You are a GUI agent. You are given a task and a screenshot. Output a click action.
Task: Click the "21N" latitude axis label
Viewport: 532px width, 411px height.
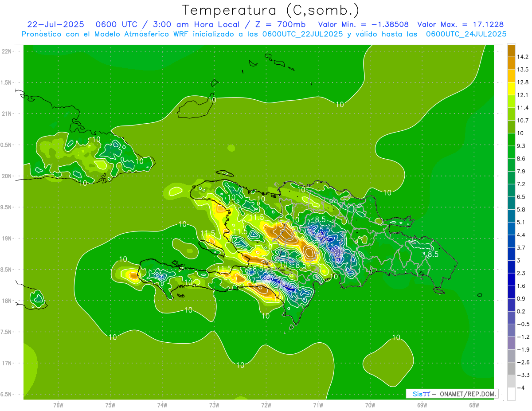coord(7,114)
